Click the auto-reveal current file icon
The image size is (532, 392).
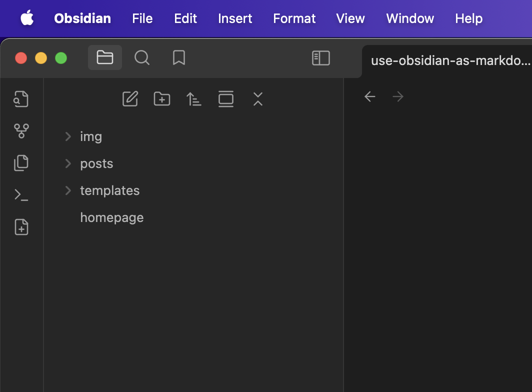[x=226, y=99]
